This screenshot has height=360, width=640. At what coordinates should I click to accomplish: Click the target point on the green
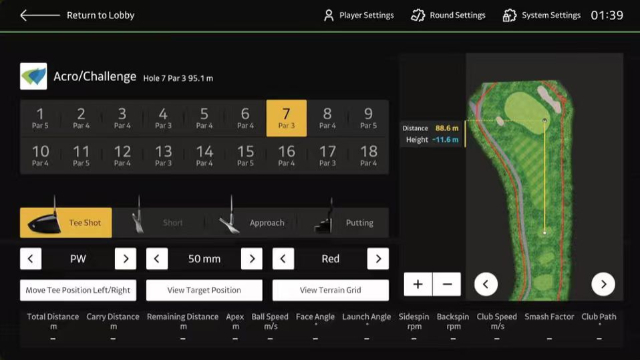point(544,120)
